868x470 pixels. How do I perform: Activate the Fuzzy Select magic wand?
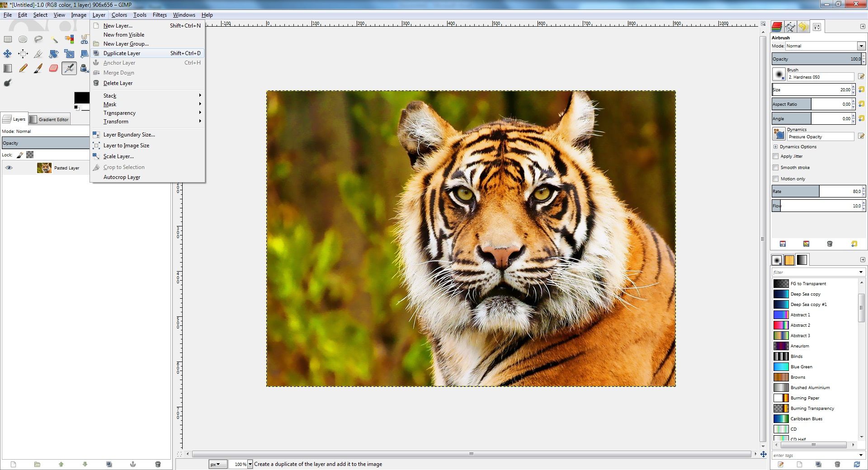(54, 39)
